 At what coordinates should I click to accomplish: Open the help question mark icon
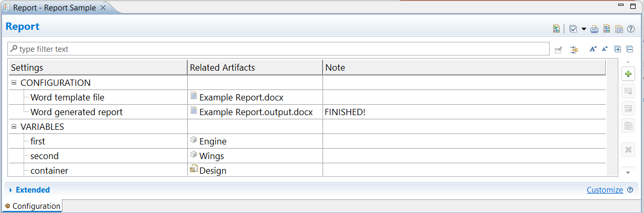click(631, 29)
